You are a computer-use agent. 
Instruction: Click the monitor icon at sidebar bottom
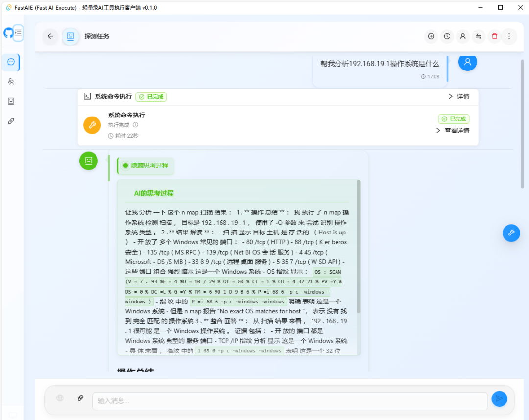(12, 416)
